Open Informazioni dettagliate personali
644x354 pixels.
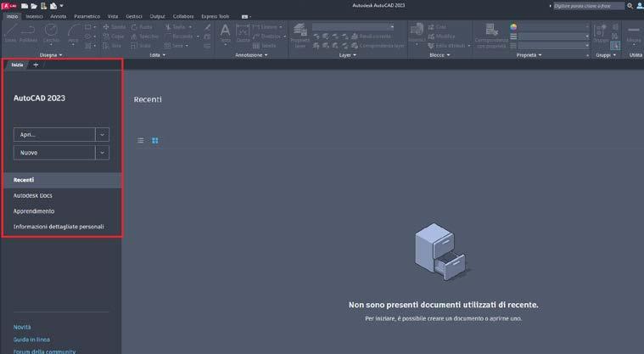point(59,227)
